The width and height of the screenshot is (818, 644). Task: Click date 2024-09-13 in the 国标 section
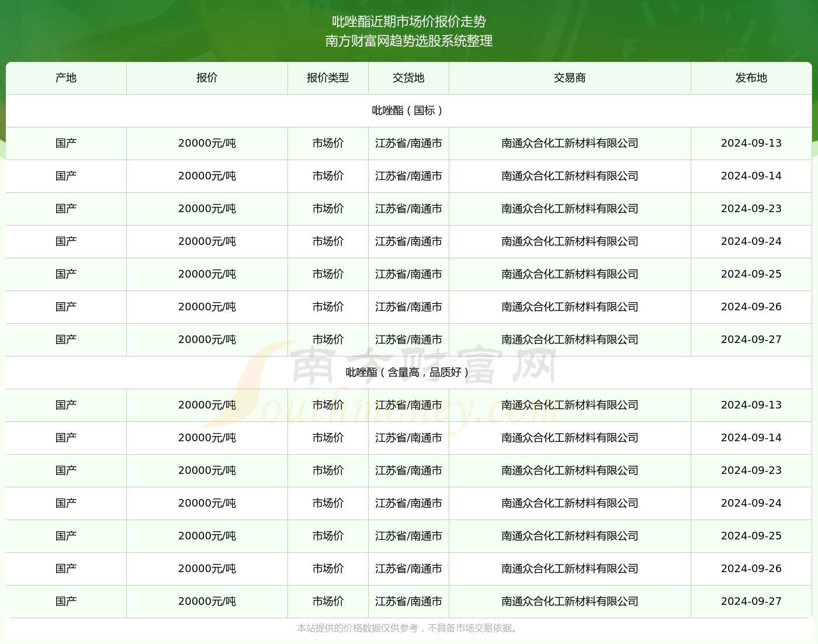tap(751, 143)
